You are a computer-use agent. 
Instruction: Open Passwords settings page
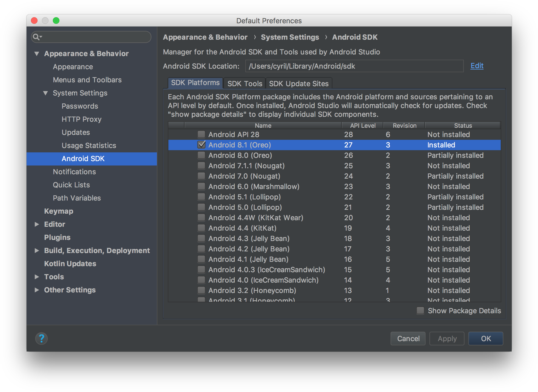(x=80, y=106)
